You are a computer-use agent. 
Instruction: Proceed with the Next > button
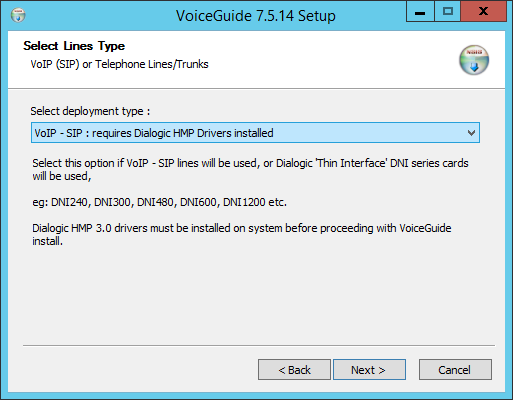(x=369, y=370)
